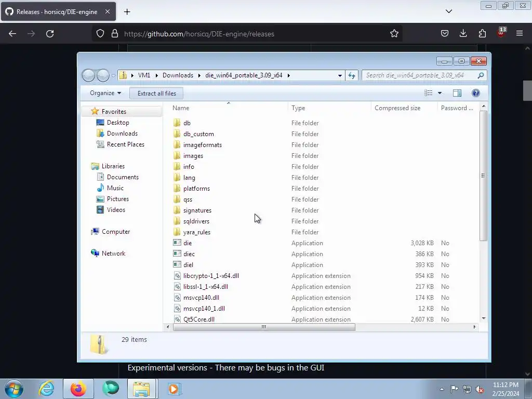
Task: Open the Organize dropdown menu
Action: (x=105, y=93)
